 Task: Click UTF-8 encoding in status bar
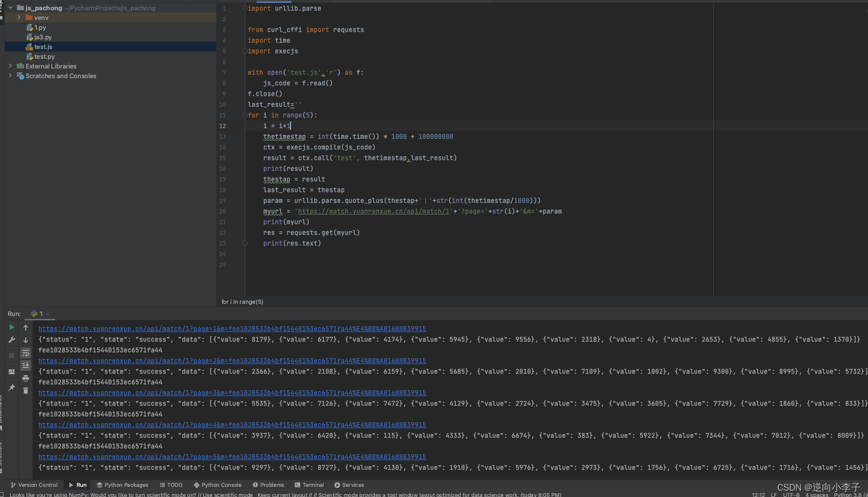[x=791, y=495]
